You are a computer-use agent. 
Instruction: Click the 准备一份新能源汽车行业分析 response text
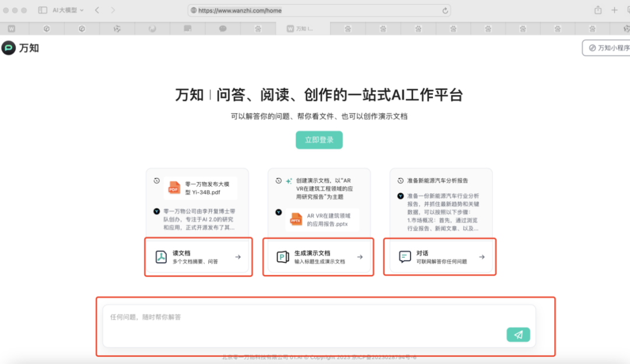pos(443,212)
